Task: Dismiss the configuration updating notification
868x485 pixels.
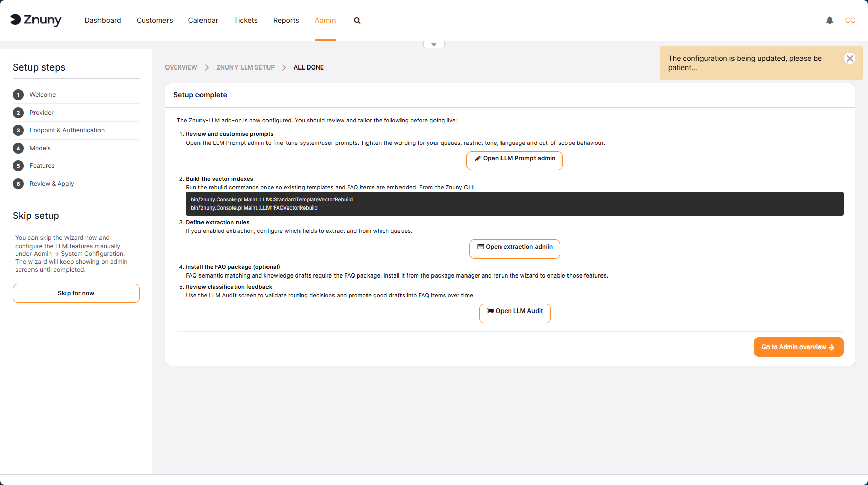Action: point(850,58)
